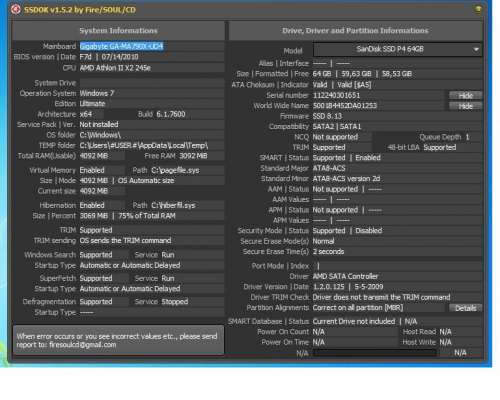Select the SuperFetch Startup Type value
The width and height of the screenshot is (500, 400).
click(x=130, y=289)
